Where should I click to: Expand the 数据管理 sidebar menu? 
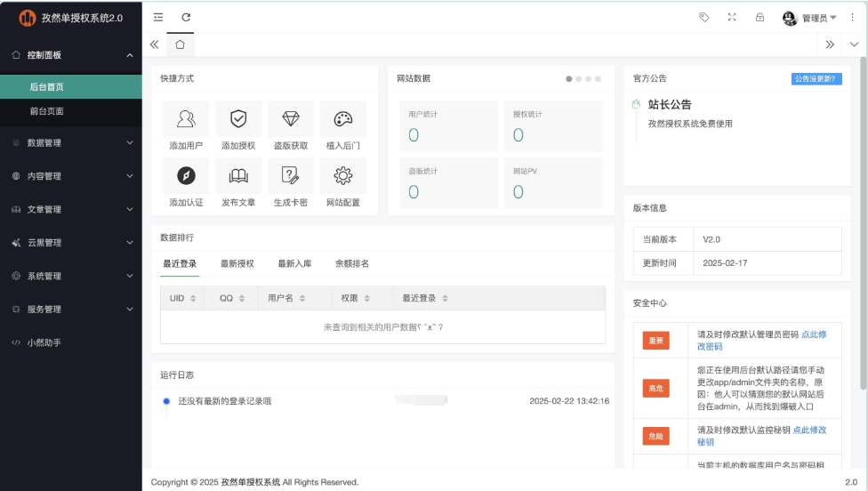[71, 143]
